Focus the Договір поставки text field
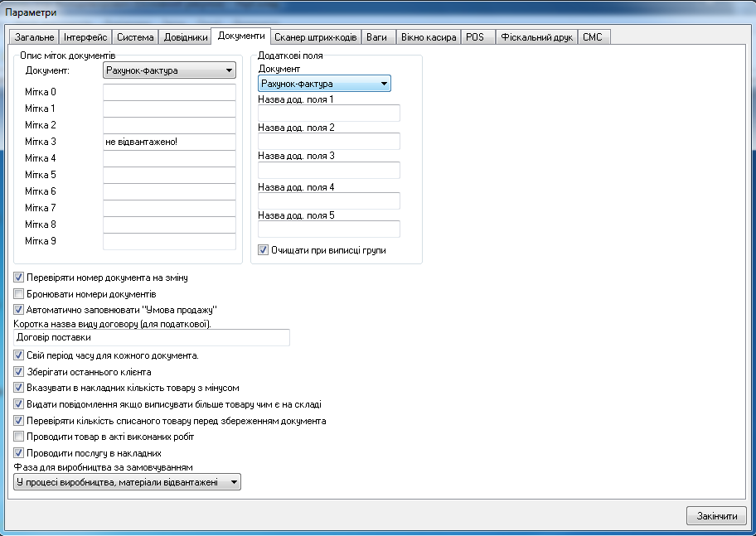 (152, 337)
